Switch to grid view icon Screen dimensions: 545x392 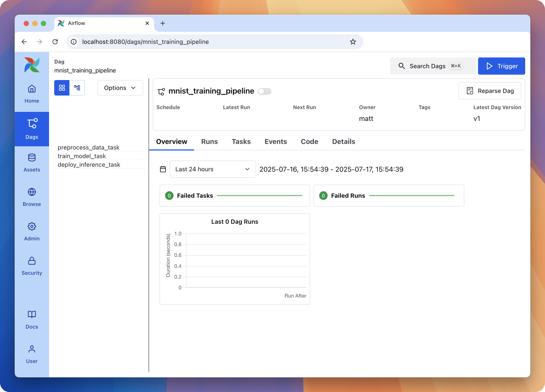pos(62,88)
